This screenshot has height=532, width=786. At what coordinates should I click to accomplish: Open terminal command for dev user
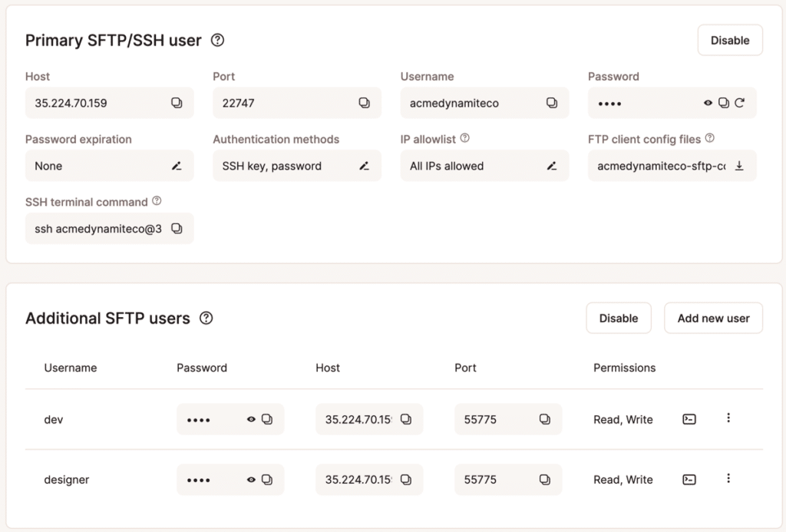pos(689,419)
